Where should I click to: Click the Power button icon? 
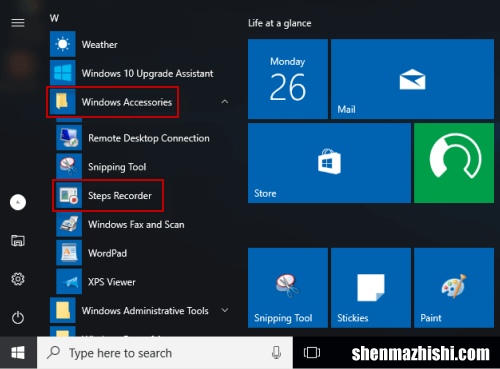18,318
